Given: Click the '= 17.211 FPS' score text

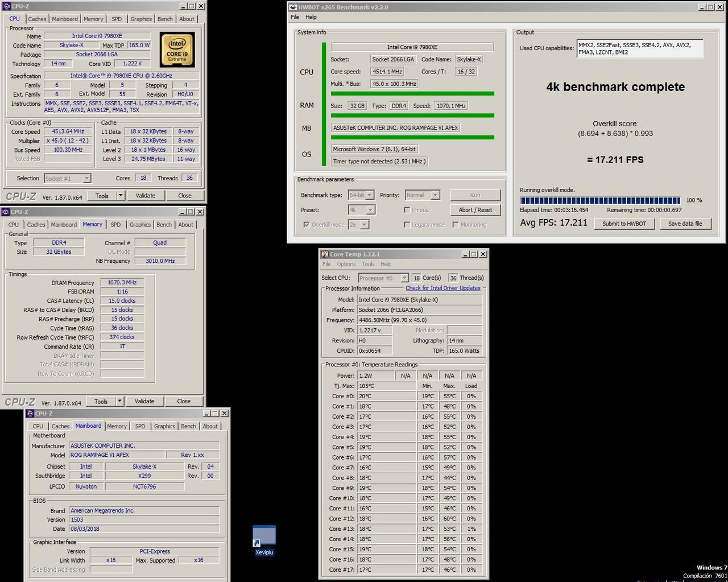Looking at the screenshot, I should pos(615,160).
